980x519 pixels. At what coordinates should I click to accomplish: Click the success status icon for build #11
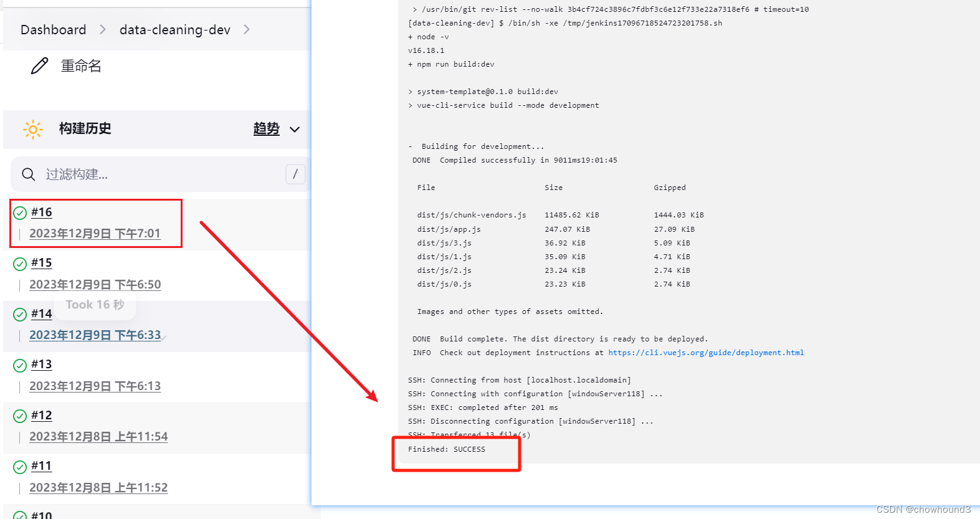point(20,467)
